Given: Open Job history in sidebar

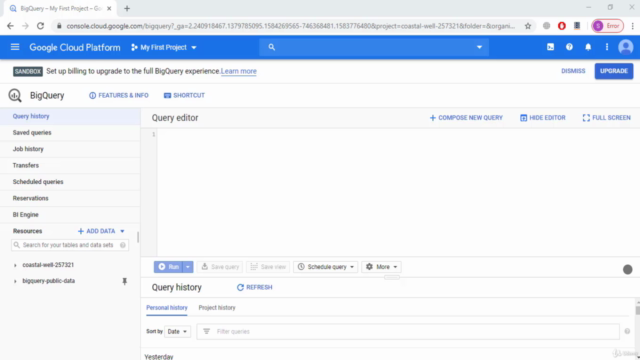Looking at the screenshot, I should click(70, 149).
